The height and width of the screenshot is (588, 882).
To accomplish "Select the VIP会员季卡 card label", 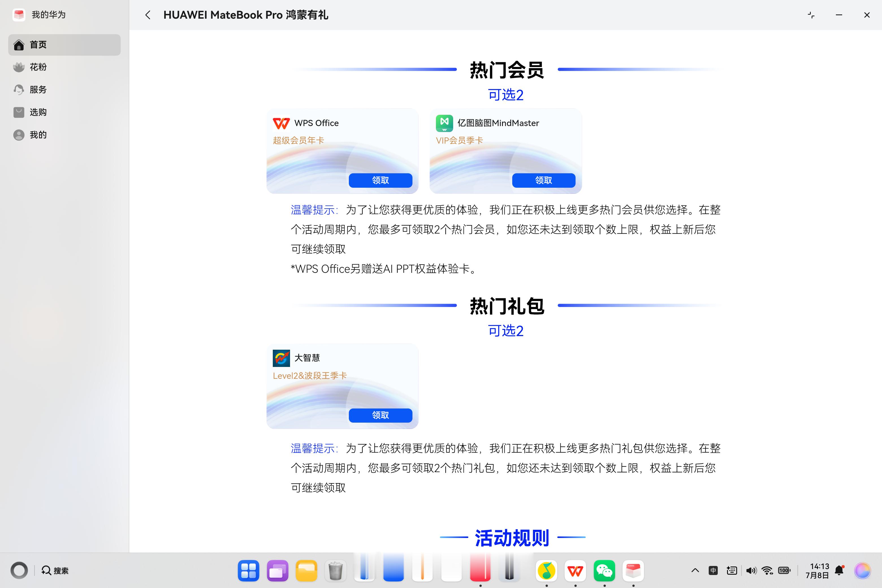I will 459,140.
